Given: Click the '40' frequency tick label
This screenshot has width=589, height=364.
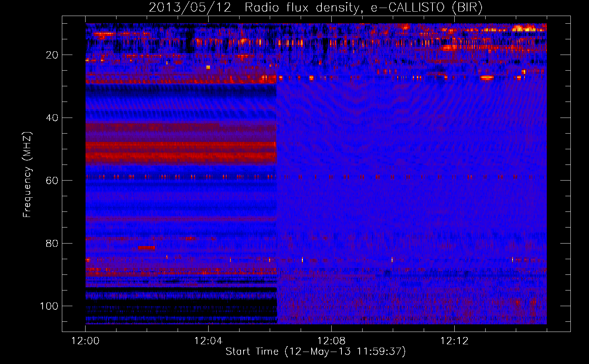Looking at the screenshot, I should [x=52, y=118].
